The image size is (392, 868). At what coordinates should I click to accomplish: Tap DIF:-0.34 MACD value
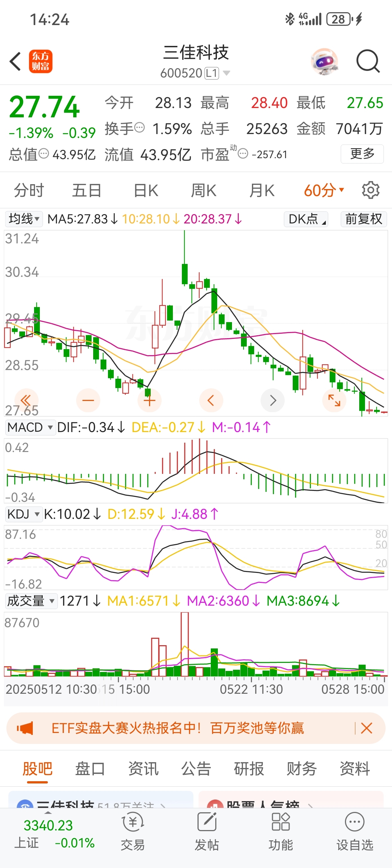pyautogui.click(x=91, y=428)
